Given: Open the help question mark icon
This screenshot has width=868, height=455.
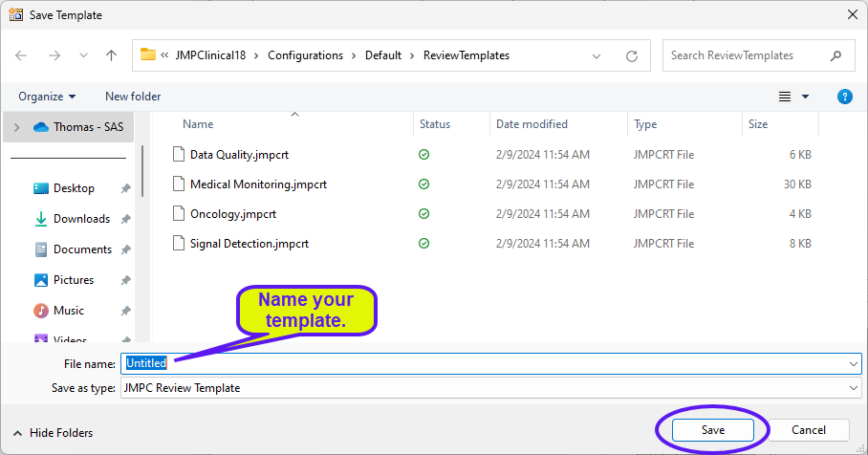Looking at the screenshot, I should (x=844, y=97).
